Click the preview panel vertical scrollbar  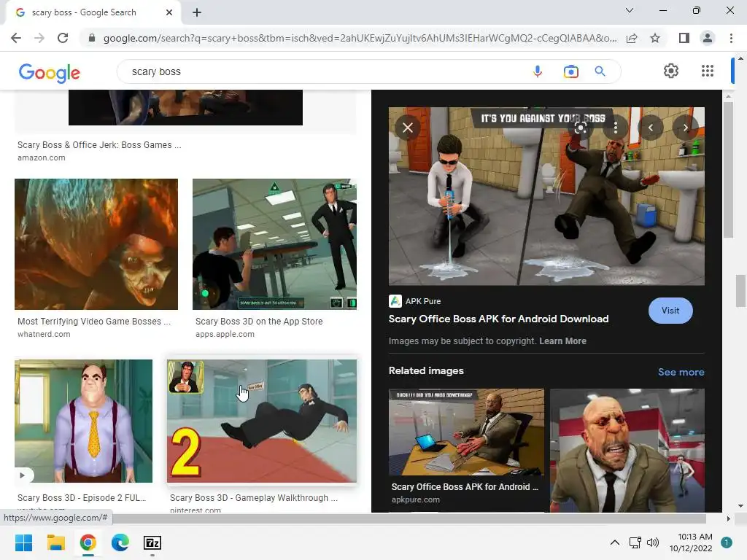point(727,169)
